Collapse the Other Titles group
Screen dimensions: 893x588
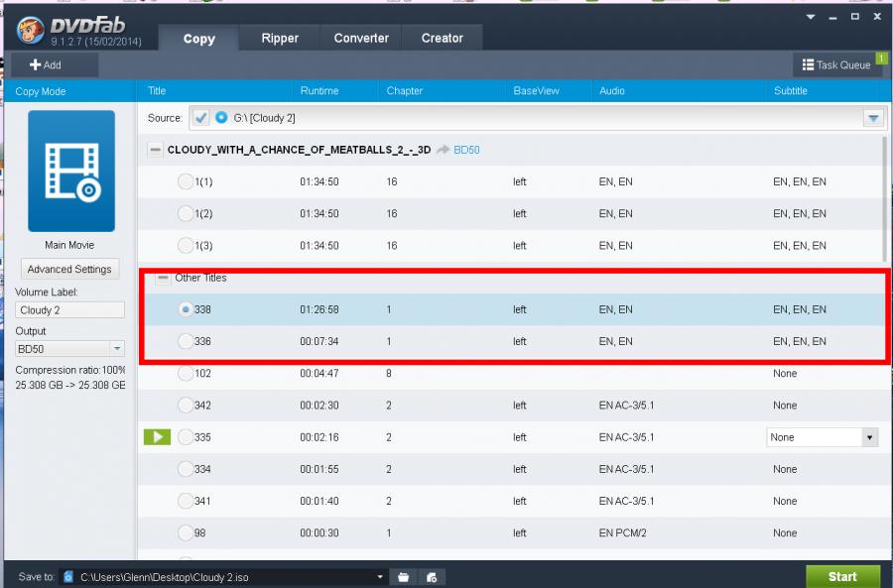click(x=163, y=278)
